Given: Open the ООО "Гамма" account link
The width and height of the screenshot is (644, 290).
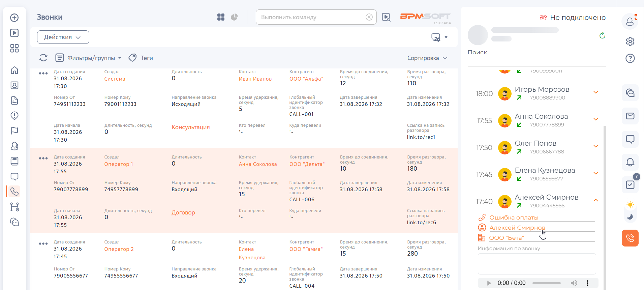Looking at the screenshot, I should click(306, 249).
